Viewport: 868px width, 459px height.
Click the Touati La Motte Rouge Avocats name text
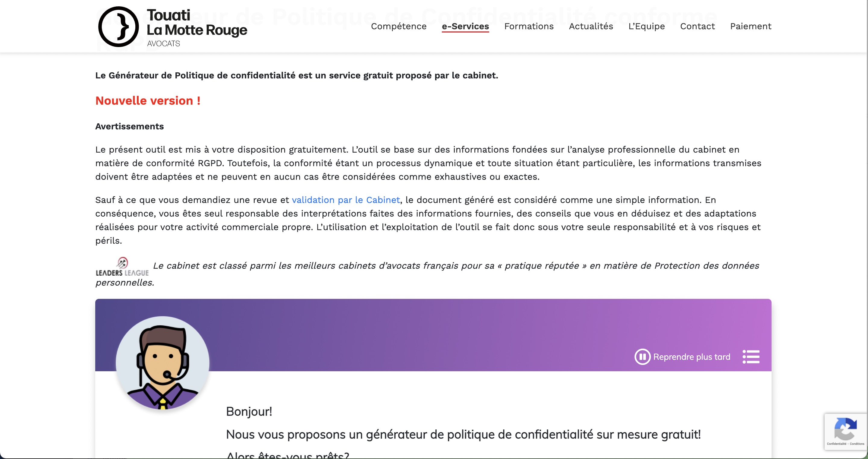point(197,28)
